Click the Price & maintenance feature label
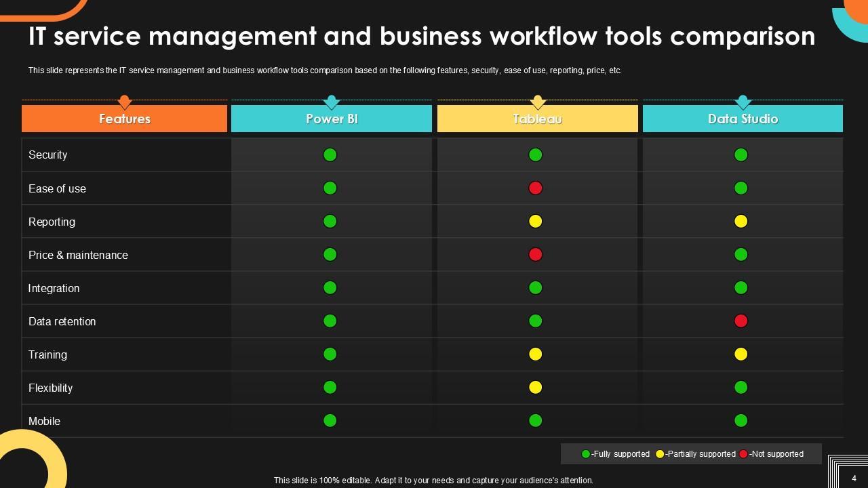868x488 pixels. 78,255
